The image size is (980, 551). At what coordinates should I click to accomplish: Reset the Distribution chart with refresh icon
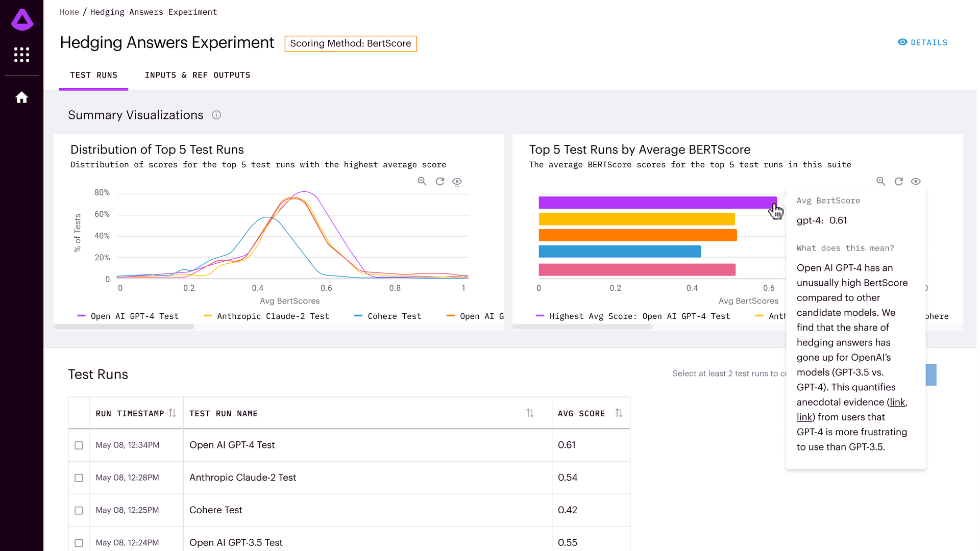[x=440, y=182]
